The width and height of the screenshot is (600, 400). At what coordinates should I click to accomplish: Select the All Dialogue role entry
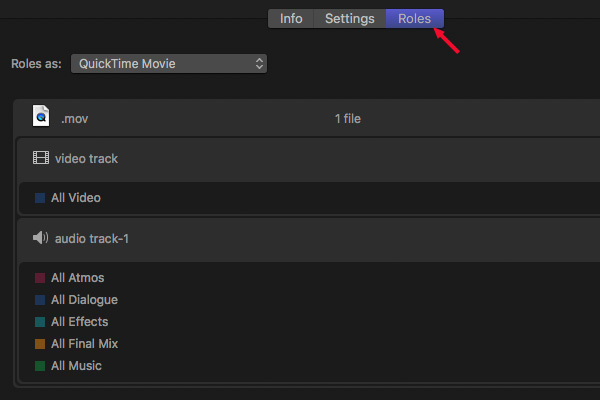click(85, 300)
